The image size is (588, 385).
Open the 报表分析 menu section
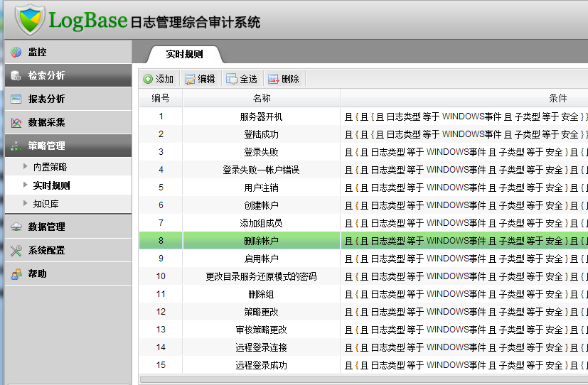68,99
